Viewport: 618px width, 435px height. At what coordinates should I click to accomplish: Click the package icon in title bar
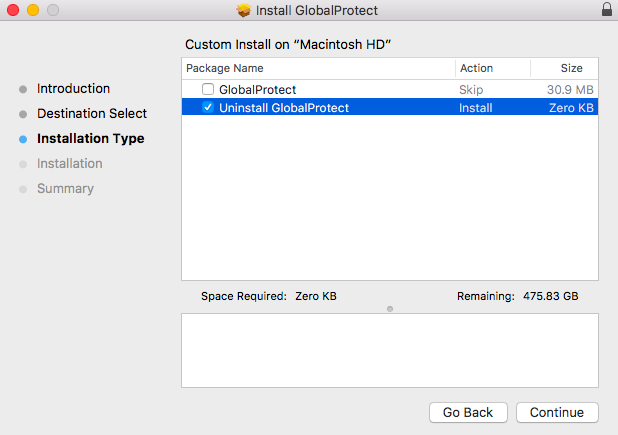pyautogui.click(x=243, y=11)
